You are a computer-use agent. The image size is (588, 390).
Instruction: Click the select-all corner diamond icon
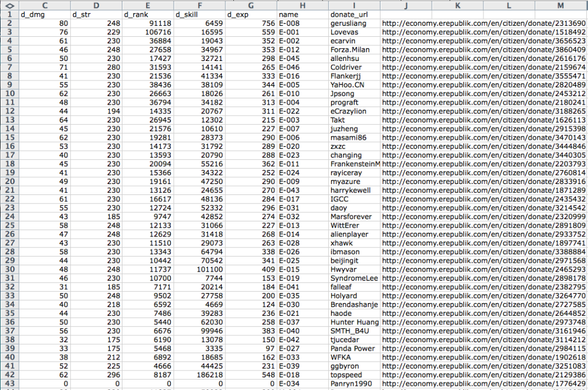[9, 5]
